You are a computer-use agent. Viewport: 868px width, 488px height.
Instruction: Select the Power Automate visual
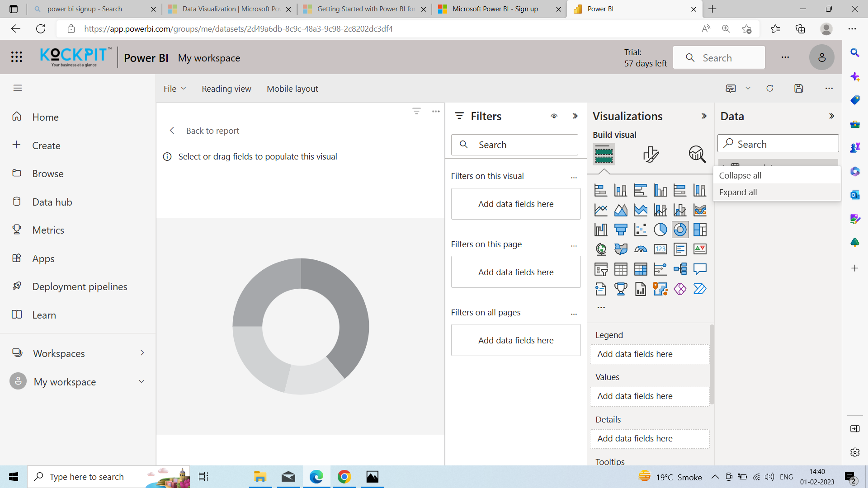click(700, 289)
